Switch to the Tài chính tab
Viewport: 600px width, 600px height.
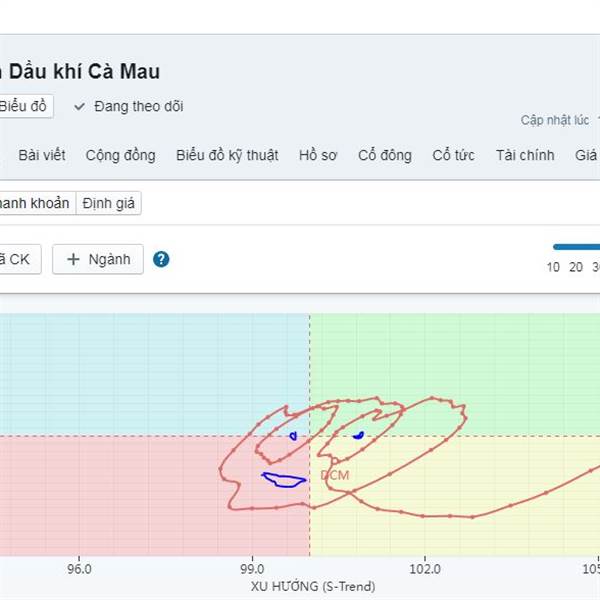[525, 155]
